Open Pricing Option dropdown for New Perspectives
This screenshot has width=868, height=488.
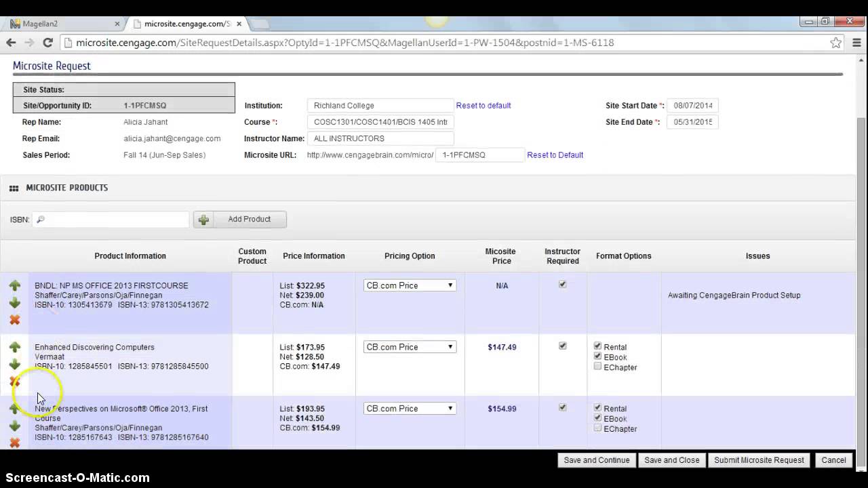coord(410,409)
